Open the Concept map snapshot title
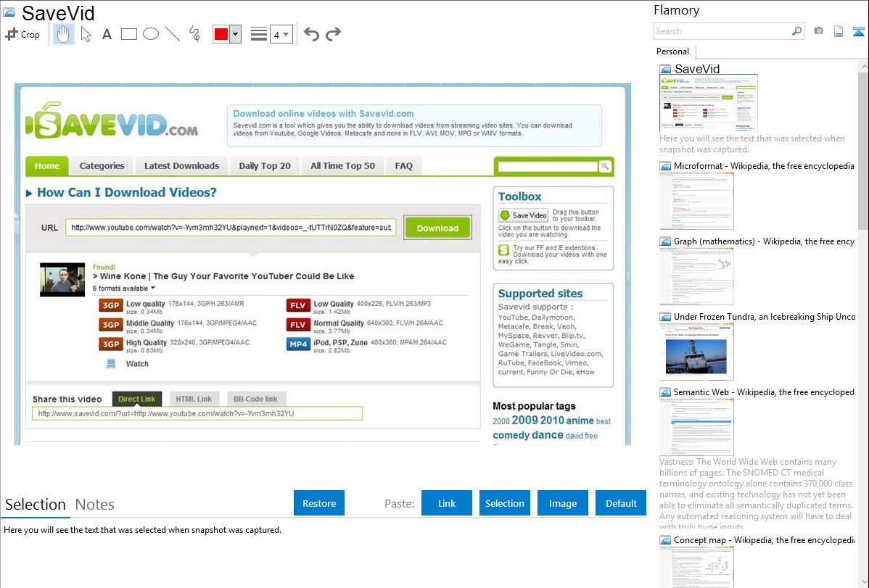 [764, 540]
